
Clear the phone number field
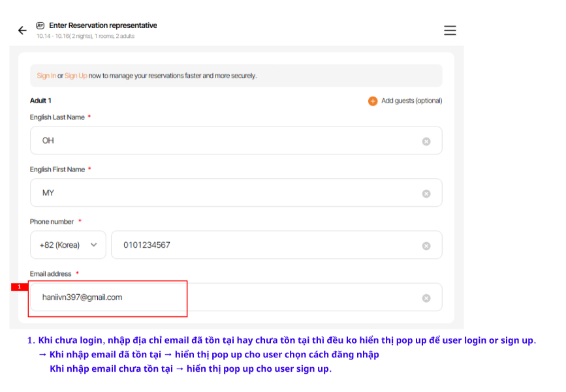pos(426,246)
